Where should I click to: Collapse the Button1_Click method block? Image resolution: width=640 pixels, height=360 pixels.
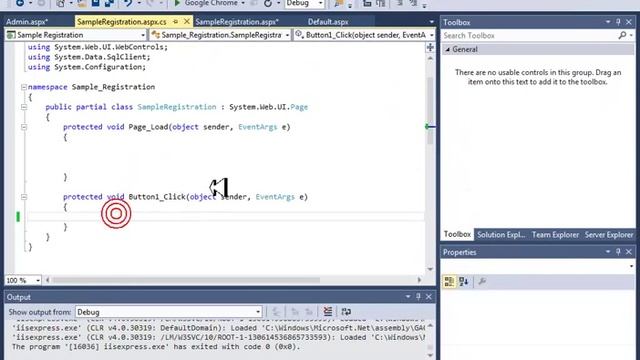pyautogui.click(x=24, y=197)
